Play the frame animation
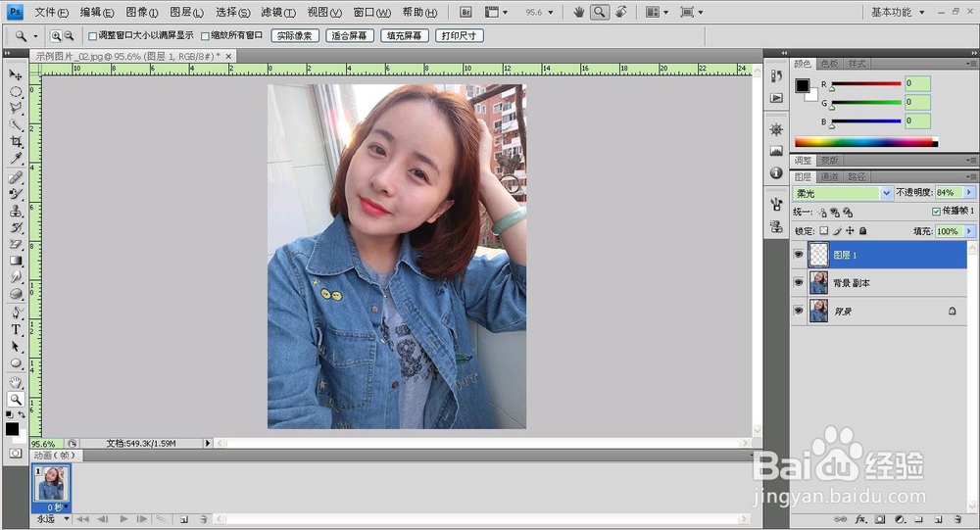The height and width of the screenshot is (530, 980). click(123, 519)
